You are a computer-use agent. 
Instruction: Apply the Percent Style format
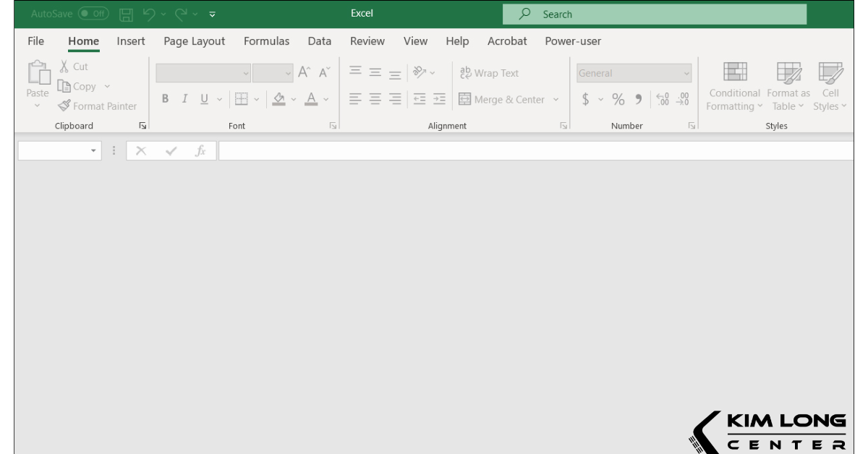coord(618,100)
